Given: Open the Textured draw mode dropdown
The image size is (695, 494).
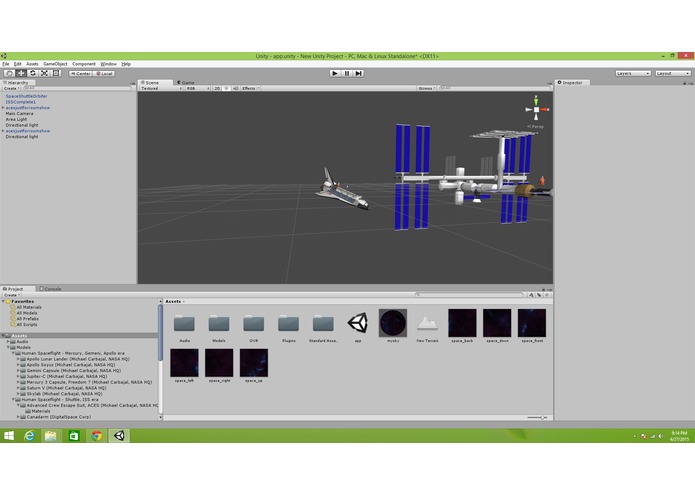Looking at the screenshot, I should click(161, 88).
